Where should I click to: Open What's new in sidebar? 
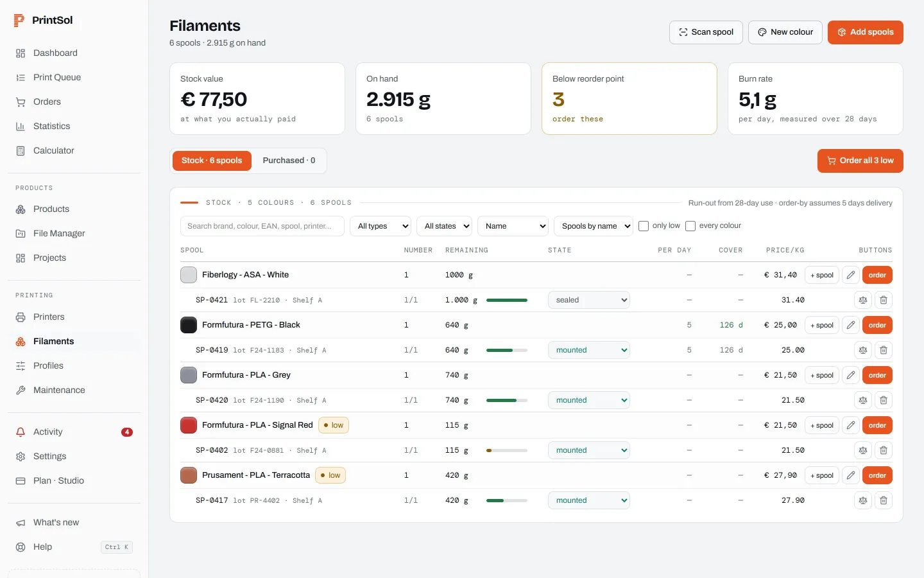click(x=74, y=523)
